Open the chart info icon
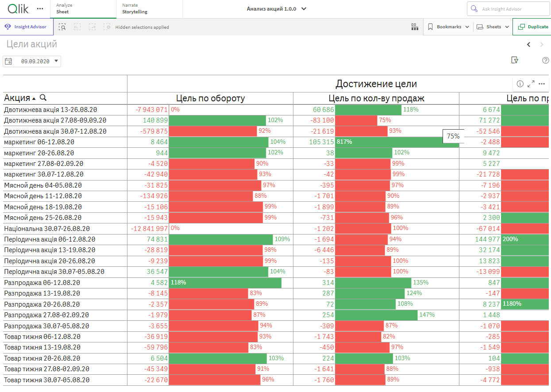The image size is (551, 392). 520,84
